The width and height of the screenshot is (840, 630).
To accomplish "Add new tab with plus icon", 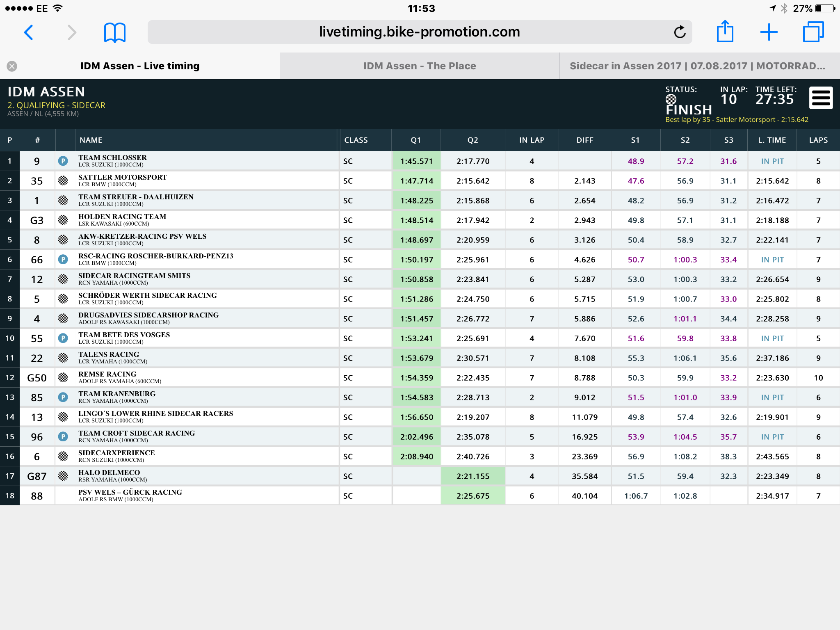I will [x=769, y=32].
